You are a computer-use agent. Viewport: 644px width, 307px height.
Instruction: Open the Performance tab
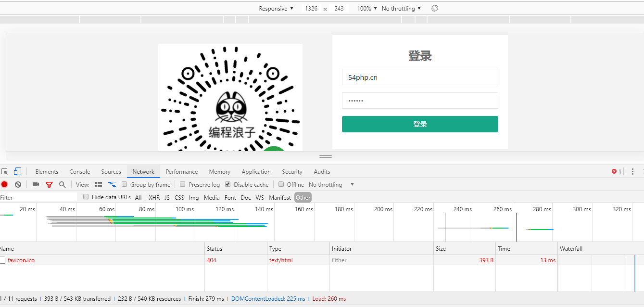point(182,171)
